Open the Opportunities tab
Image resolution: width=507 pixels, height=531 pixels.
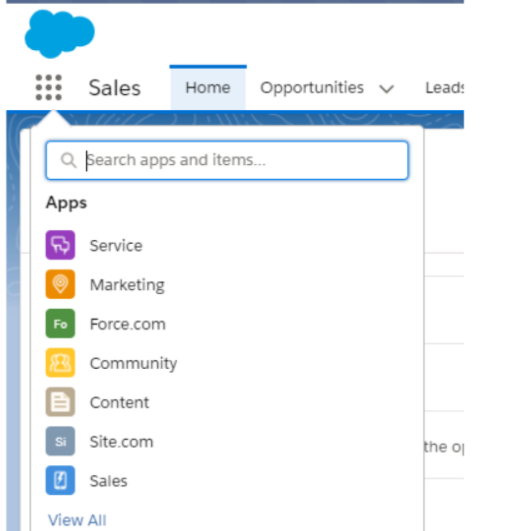coord(312,88)
